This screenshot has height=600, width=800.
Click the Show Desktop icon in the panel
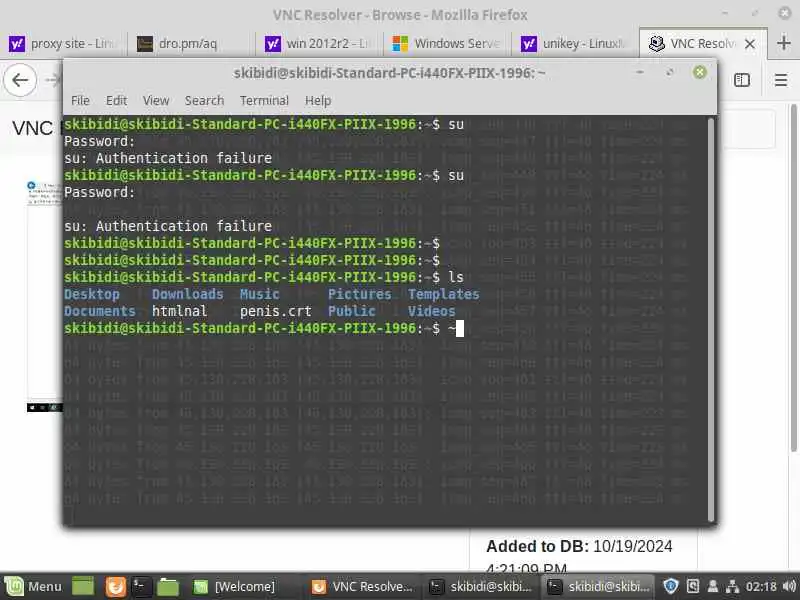(x=83, y=587)
